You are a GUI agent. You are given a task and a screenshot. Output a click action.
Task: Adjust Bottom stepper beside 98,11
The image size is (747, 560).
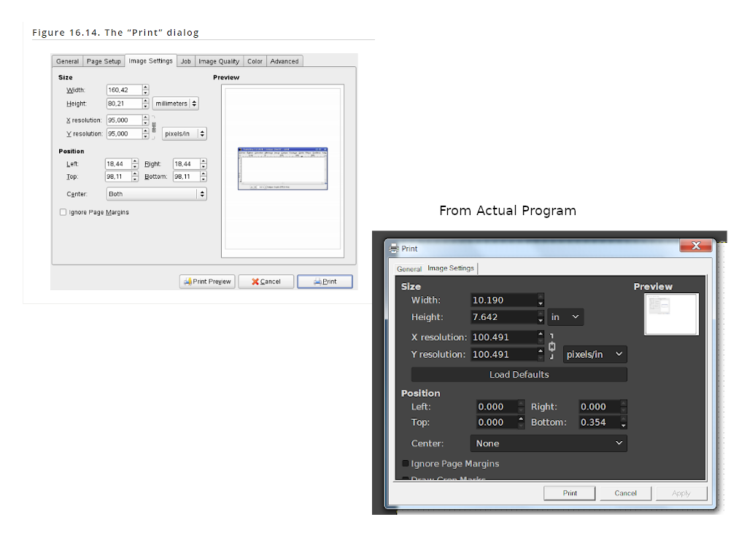tap(204, 176)
